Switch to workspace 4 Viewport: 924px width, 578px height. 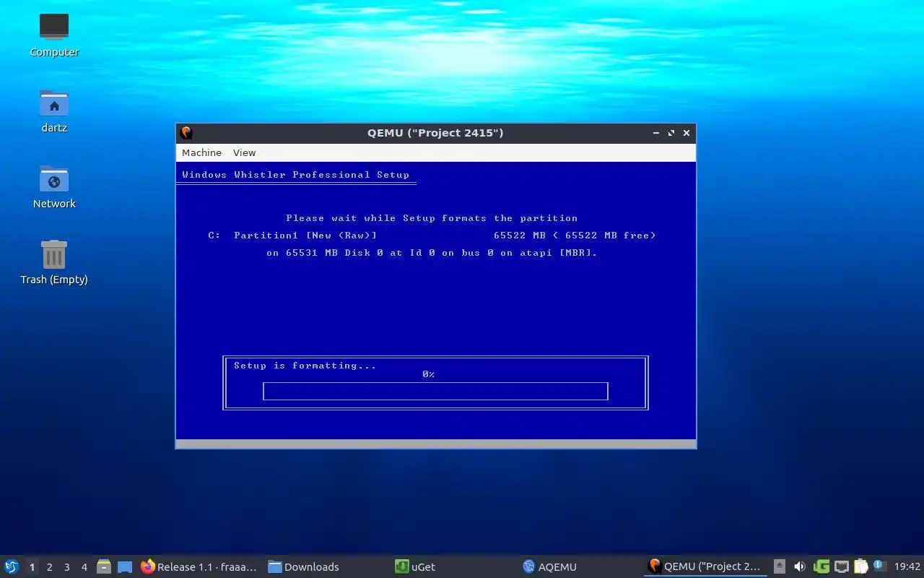click(84, 567)
